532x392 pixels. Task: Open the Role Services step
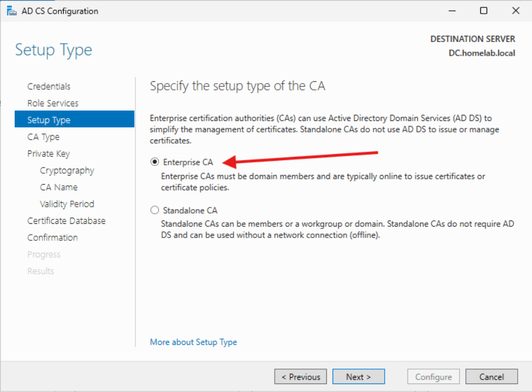pos(52,103)
